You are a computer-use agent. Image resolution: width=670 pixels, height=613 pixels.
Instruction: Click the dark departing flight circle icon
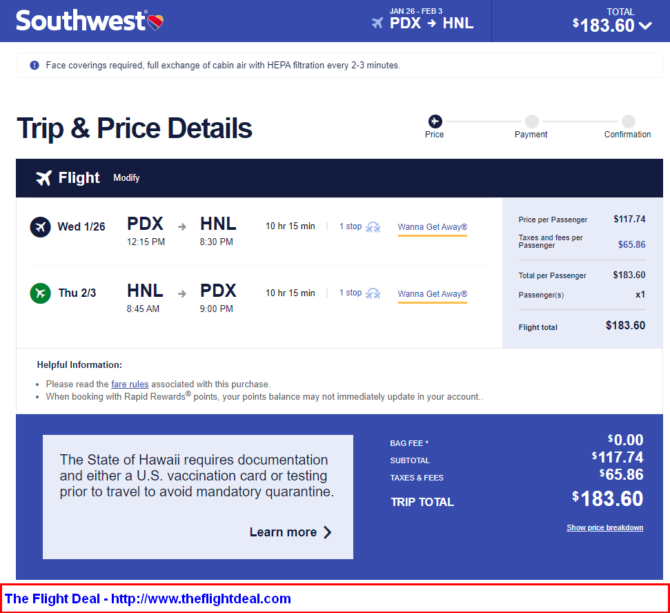(40, 227)
